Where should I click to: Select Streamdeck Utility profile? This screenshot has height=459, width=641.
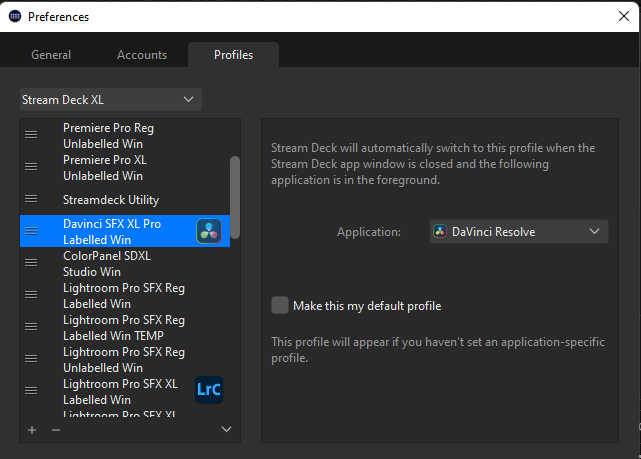111,199
